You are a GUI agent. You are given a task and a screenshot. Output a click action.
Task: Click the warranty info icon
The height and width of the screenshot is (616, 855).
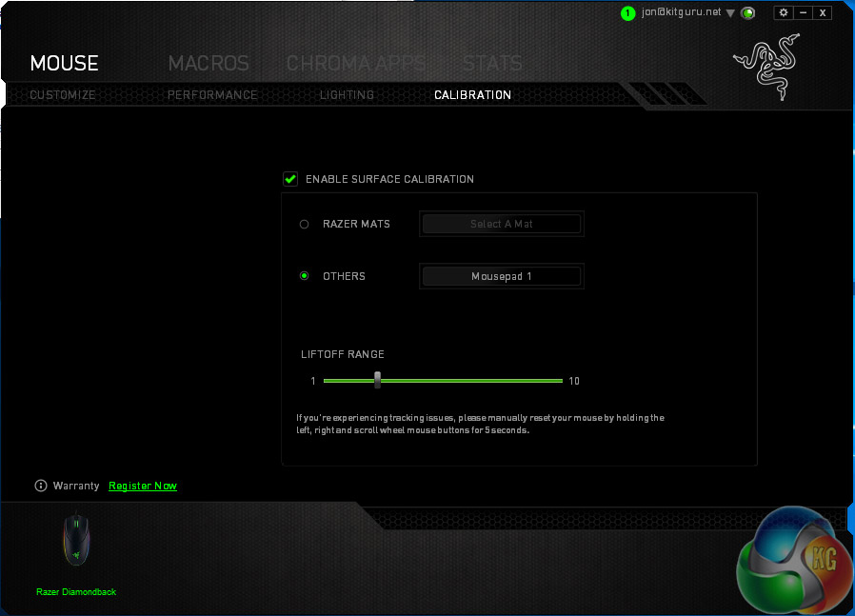click(41, 486)
